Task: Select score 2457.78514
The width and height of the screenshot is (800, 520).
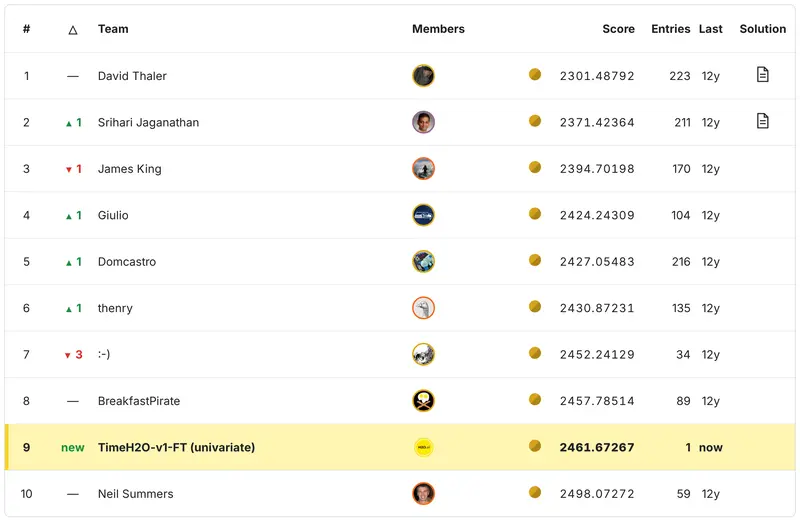Action: click(597, 401)
